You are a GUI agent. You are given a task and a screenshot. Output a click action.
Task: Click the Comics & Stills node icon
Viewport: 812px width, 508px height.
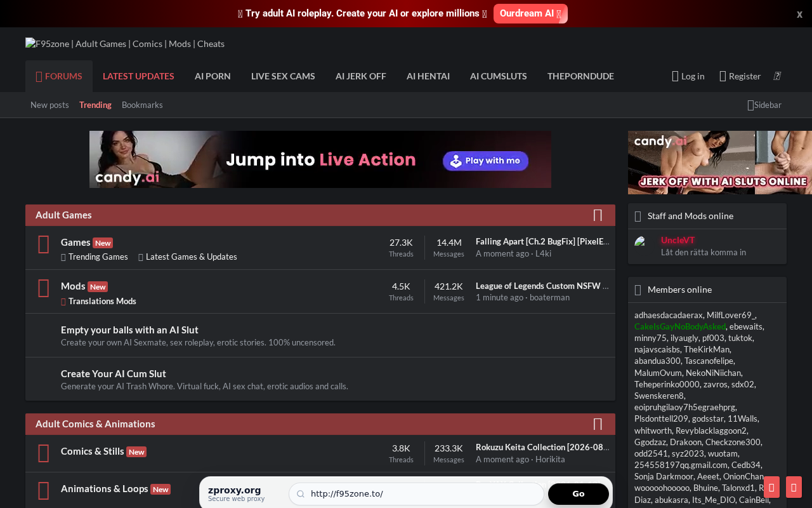click(44, 453)
